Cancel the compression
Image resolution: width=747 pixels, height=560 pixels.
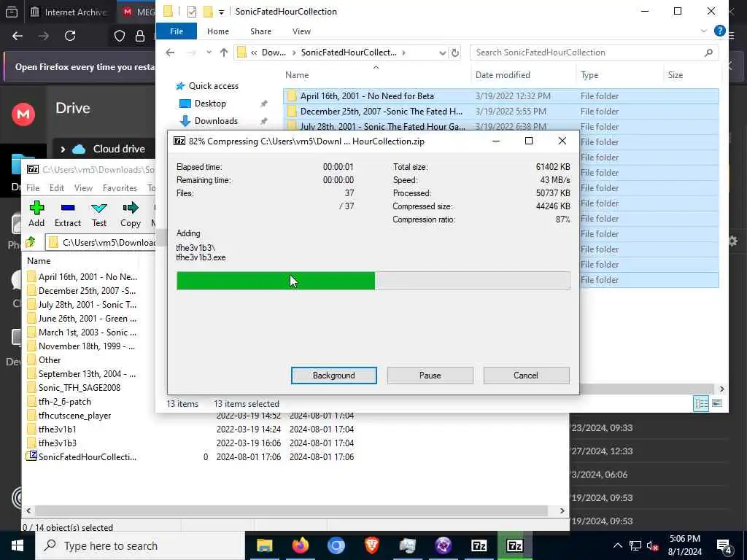[526, 376]
